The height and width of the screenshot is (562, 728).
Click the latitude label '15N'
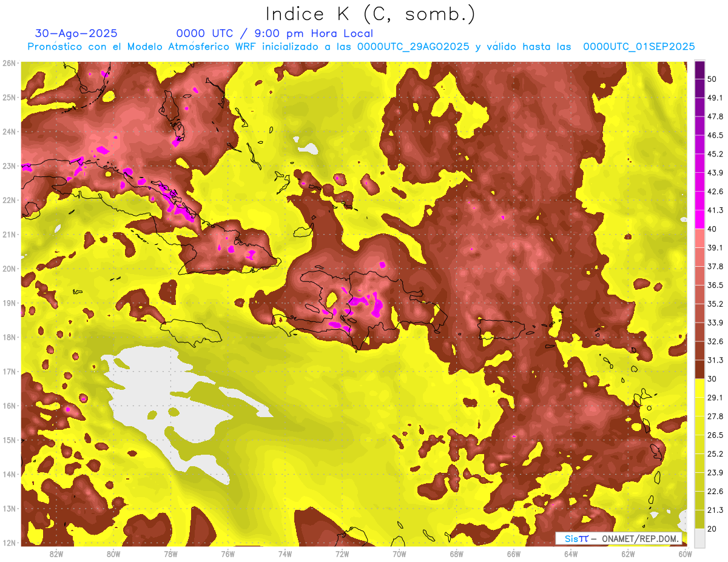tap(9, 440)
